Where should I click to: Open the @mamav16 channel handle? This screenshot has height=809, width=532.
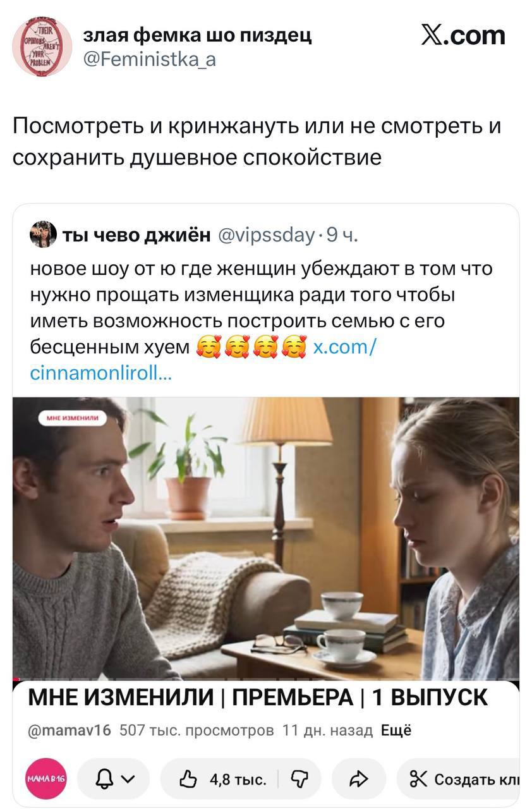coord(70,731)
